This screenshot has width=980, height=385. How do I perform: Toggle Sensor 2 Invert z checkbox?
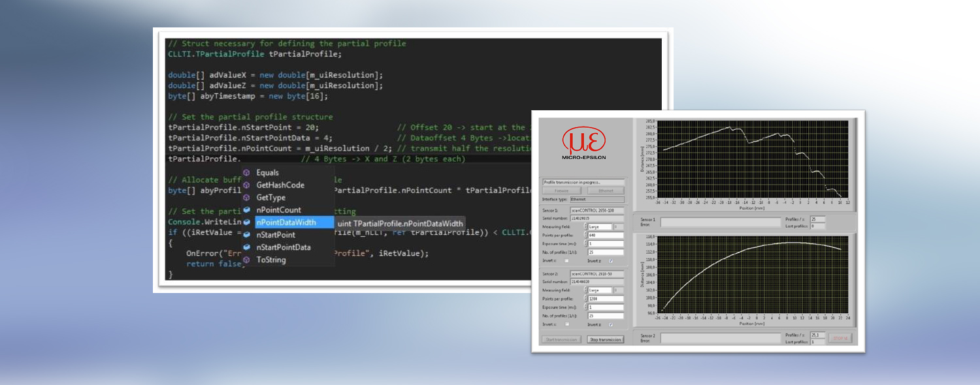[610, 324]
